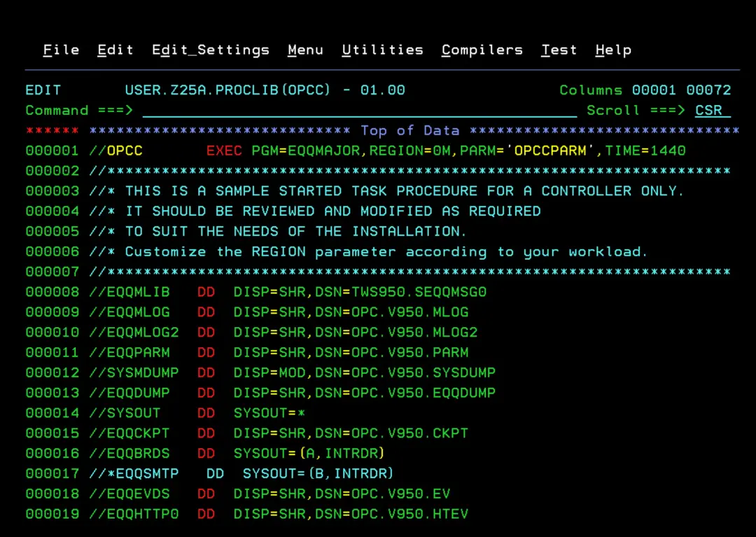Click the //EQQMLOG2 DD name

134,333
